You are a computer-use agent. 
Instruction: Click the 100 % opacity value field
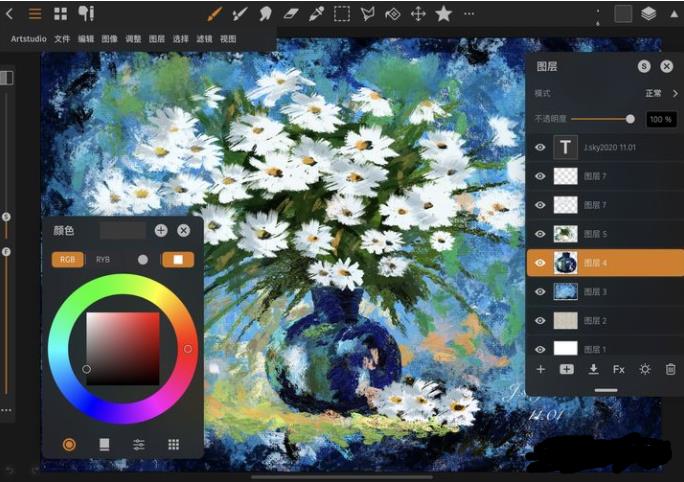coord(661,119)
